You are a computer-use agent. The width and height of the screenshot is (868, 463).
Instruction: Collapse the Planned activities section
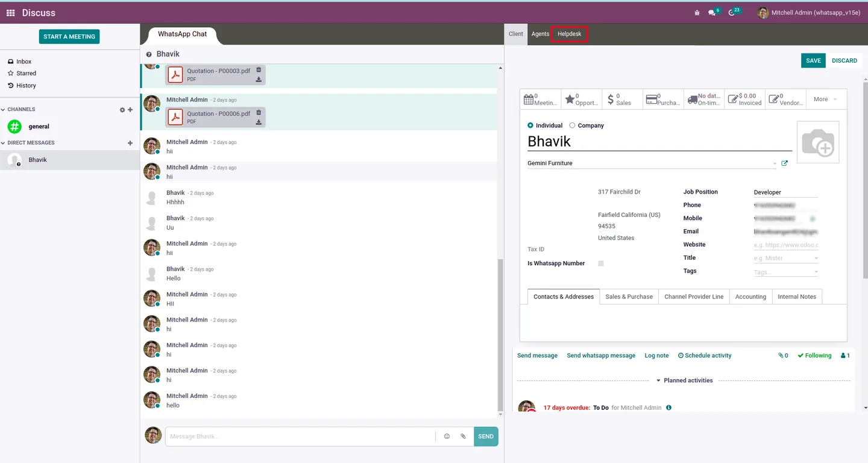pos(684,380)
